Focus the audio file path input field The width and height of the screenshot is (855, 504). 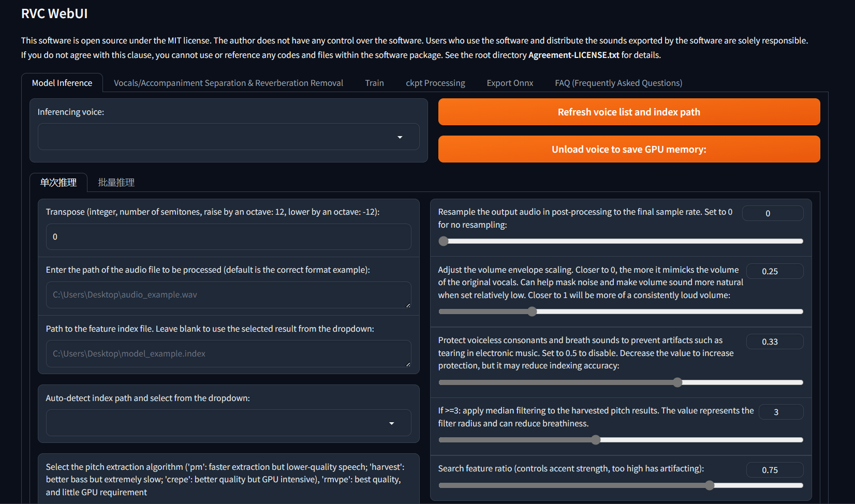[228, 295]
